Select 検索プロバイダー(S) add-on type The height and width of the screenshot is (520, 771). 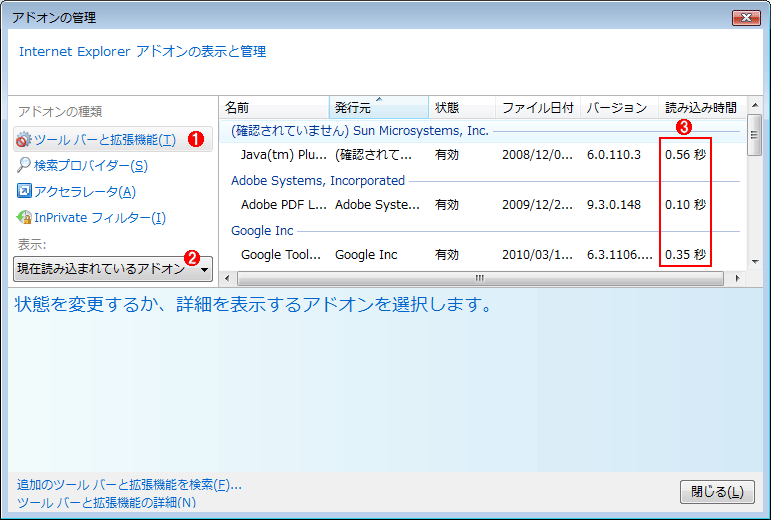point(91,166)
